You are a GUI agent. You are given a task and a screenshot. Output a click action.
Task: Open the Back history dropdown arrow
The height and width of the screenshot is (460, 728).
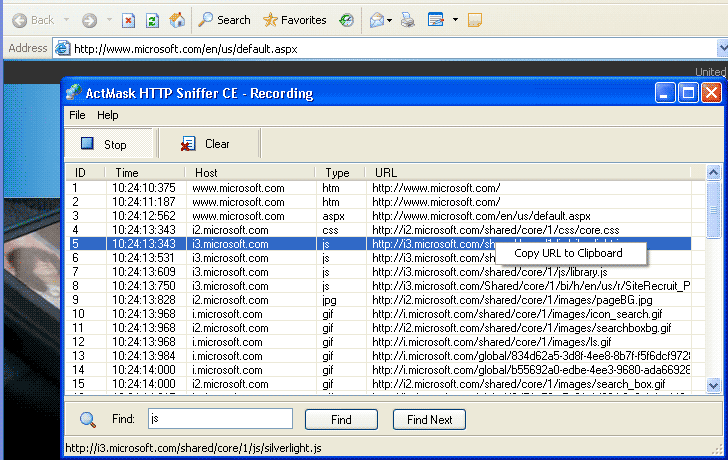pos(66,20)
